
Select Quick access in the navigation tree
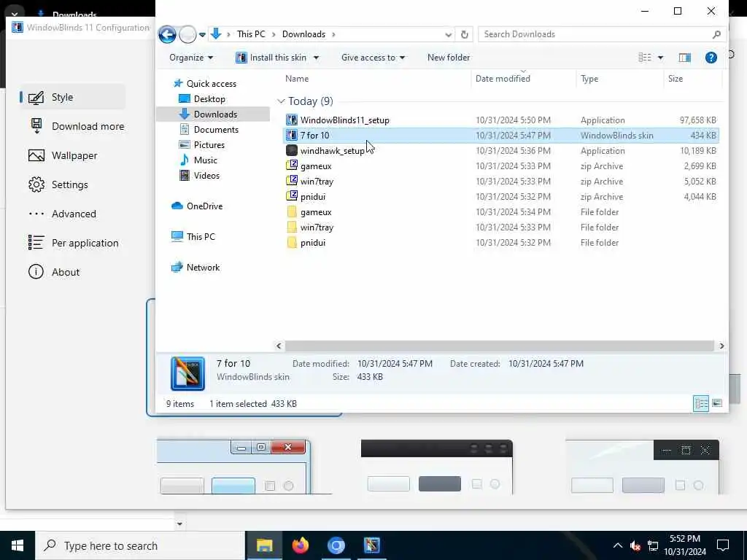(211, 84)
